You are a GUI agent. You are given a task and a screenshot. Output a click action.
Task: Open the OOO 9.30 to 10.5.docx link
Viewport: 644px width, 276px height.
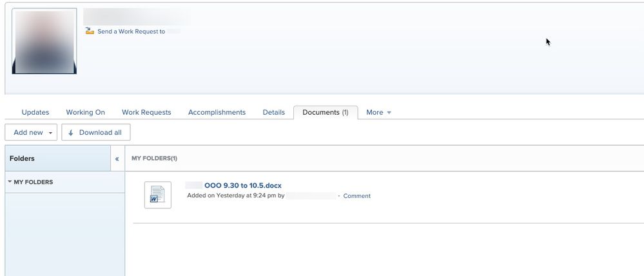(242, 186)
